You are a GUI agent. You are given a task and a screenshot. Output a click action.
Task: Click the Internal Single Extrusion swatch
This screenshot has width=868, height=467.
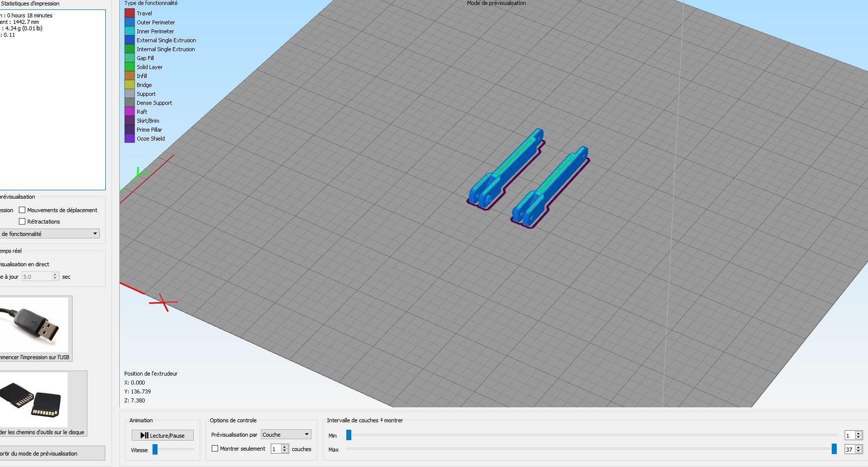click(x=130, y=49)
